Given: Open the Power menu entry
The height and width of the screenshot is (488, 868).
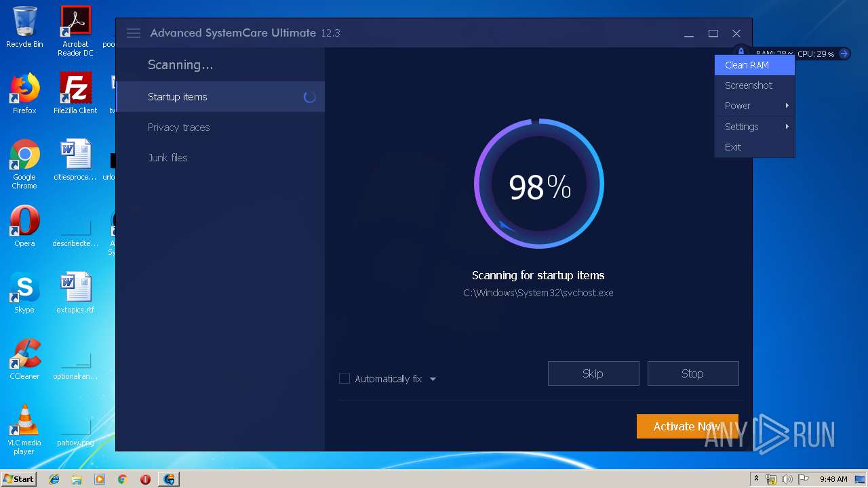Looking at the screenshot, I should [x=755, y=106].
